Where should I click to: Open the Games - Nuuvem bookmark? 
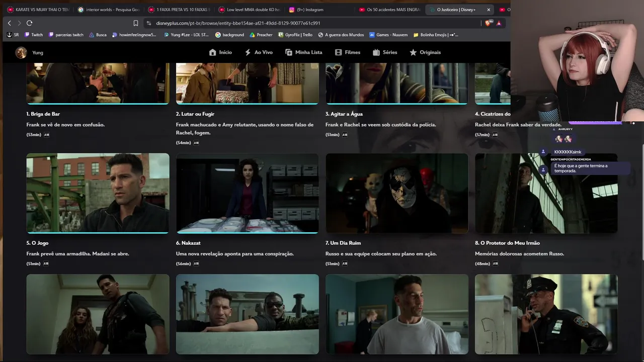pos(388,35)
